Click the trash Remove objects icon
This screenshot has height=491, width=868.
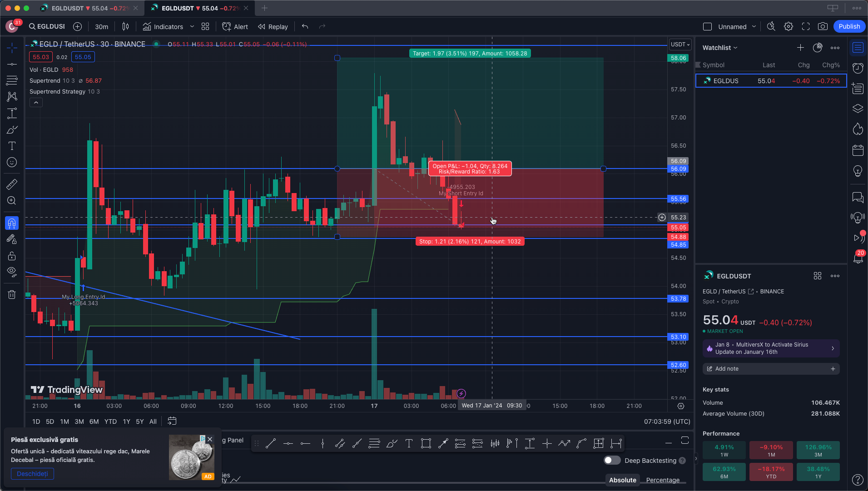point(12,294)
